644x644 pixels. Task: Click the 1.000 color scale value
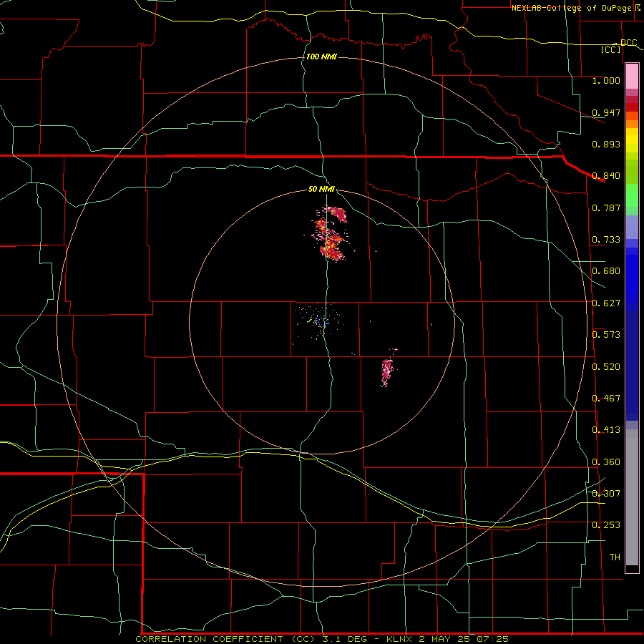[x=606, y=80]
